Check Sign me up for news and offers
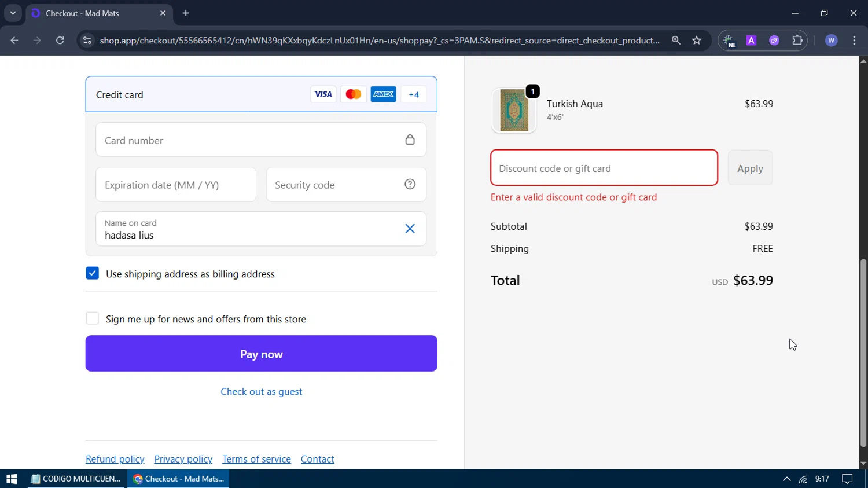Viewport: 868px width, 488px height. point(92,318)
